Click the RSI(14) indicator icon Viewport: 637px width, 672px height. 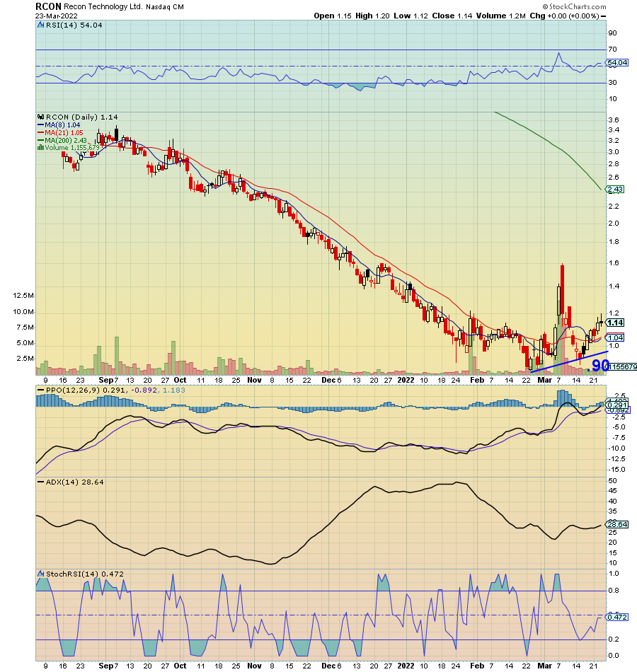click(x=41, y=25)
